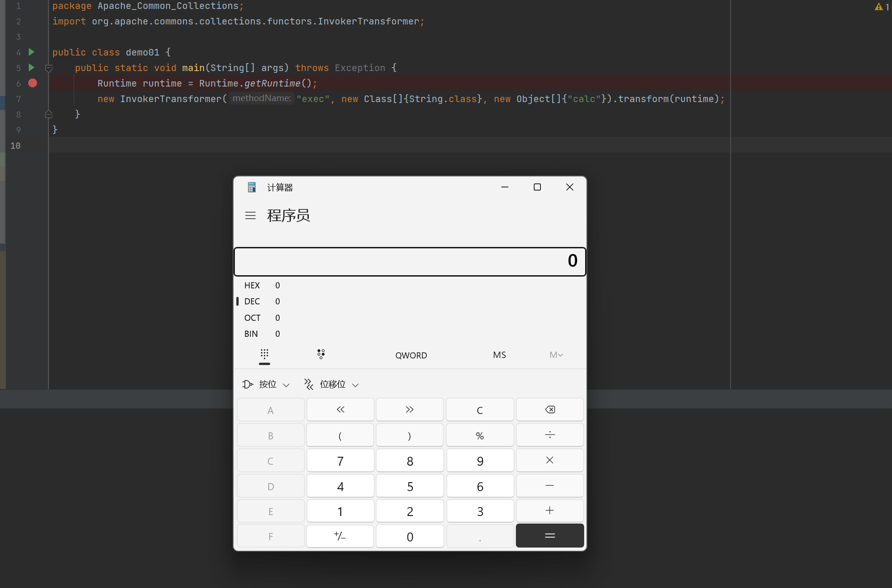Click the plus/minus sign toggle key

pos(340,536)
